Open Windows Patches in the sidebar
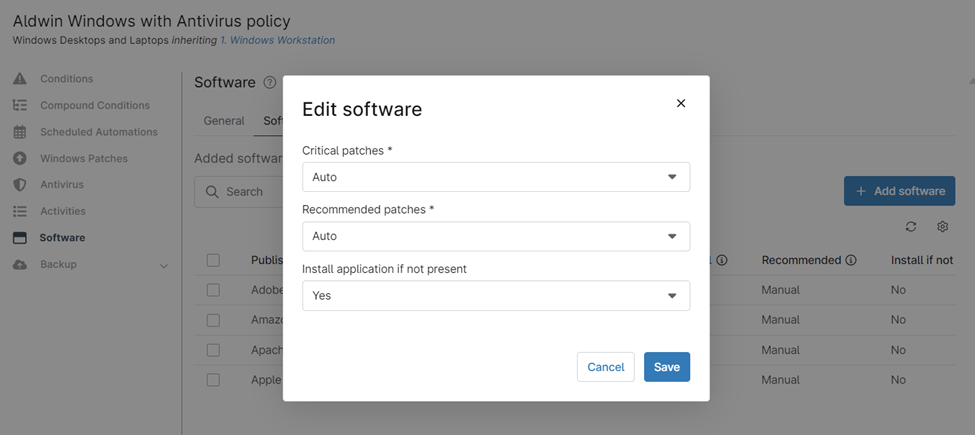The image size is (975, 435). tap(84, 158)
